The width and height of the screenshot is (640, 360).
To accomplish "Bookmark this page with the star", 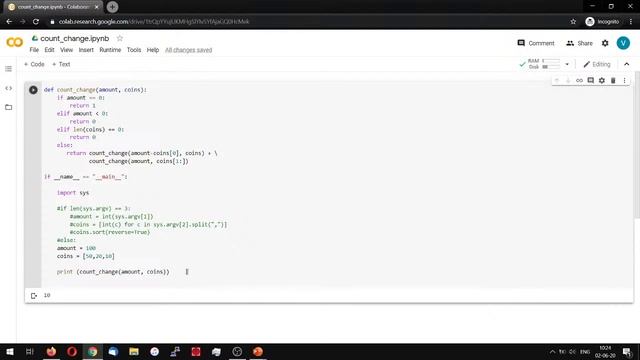I will [573, 22].
